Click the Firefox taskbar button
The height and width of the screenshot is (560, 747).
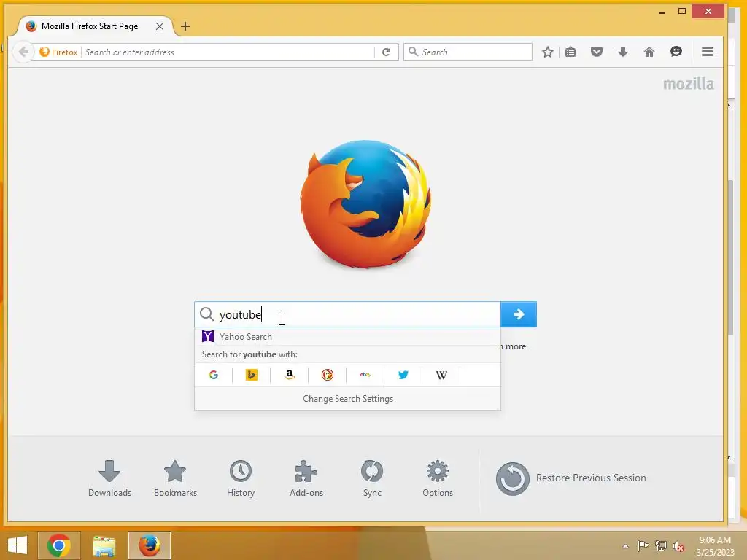coord(149,545)
